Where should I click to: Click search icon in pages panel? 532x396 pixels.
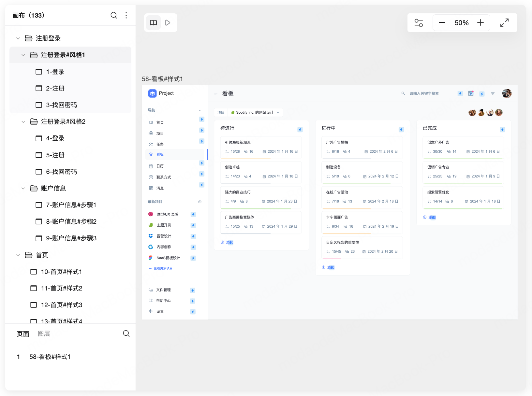click(x=126, y=333)
